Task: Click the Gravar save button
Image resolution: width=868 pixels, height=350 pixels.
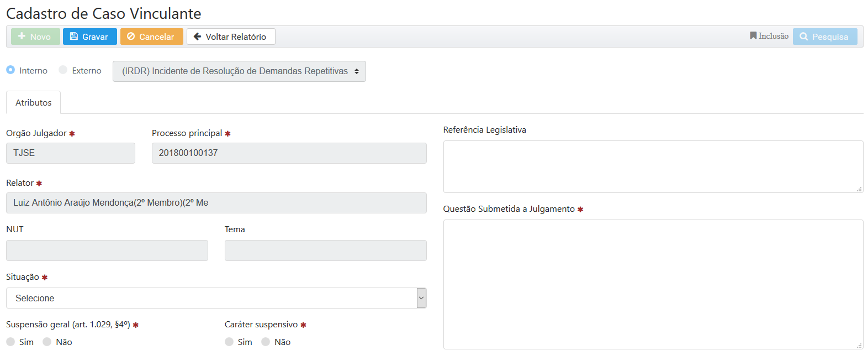Action: (89, 36)
